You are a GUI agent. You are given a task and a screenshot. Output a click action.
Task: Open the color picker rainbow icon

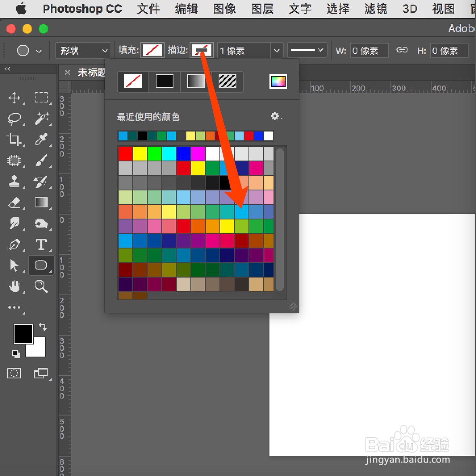point(278,81)
